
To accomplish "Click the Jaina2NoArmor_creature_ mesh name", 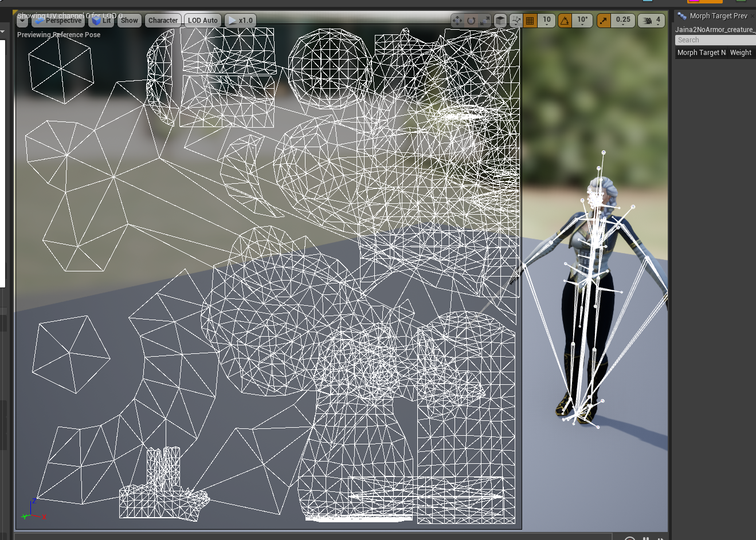I will click(x=715, y=30).
